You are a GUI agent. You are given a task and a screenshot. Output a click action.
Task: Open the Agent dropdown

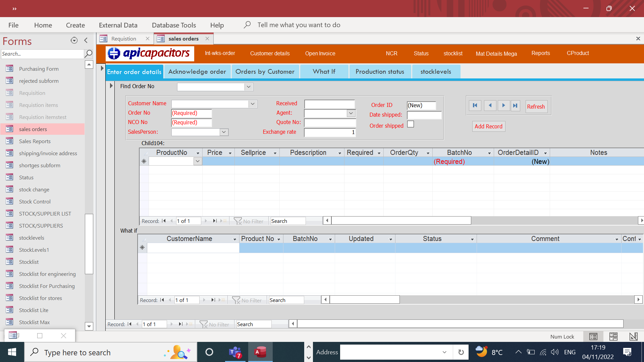(x=351, y=113)
